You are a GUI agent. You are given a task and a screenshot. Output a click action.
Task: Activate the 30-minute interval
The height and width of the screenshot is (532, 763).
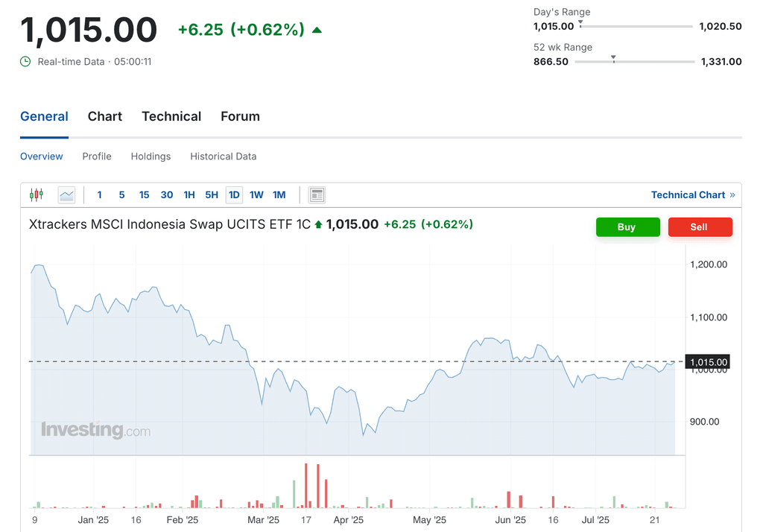(166, 194)
